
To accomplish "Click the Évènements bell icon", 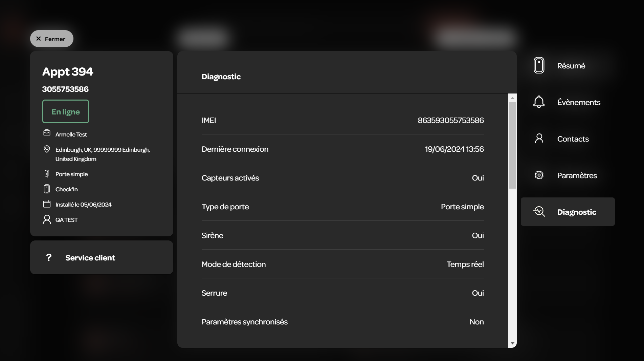I will tap(539, 102).
